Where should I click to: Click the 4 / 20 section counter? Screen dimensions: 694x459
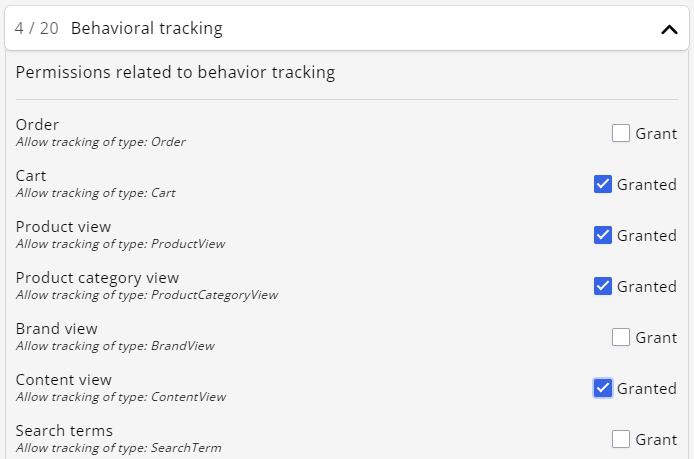pyautogui.click(x=37, y=29)
